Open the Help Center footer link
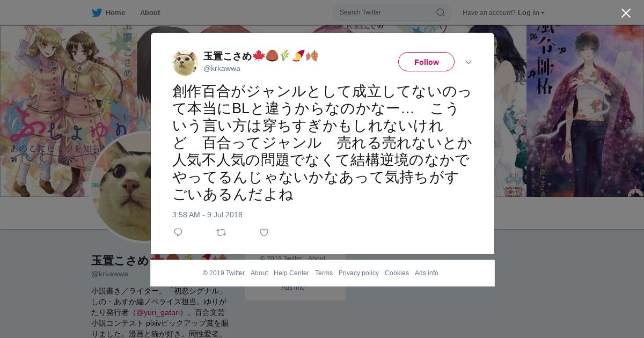Screen dimensions: 644x338 point(291,273)
